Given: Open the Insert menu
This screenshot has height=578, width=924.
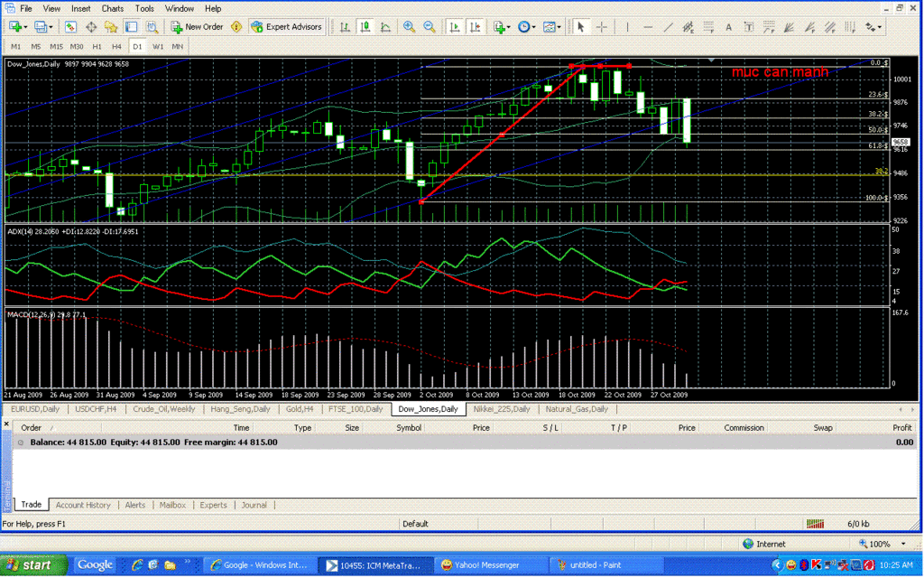Looking at the screenshot, I should coord(80,9).
